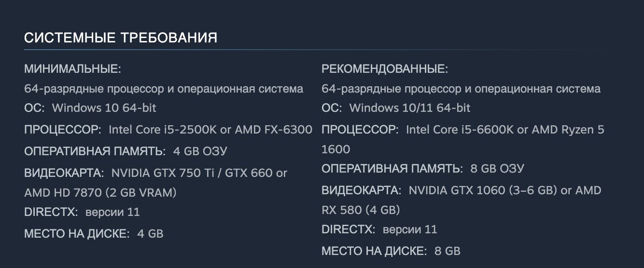
Task: Click the minimum 64-разрядные процессор line
Action: [164, 89]
